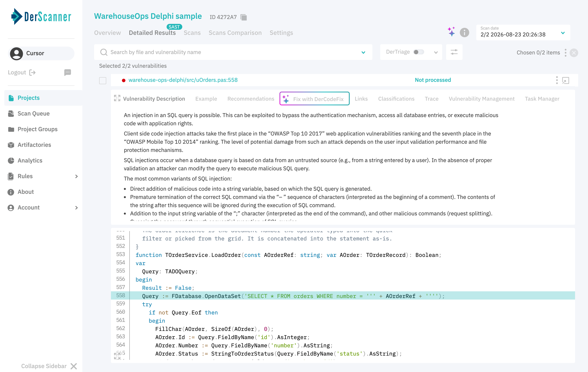Click the search magnifier icon
The height and width of the screenshot is (372, 588).
tap(104, 52)
